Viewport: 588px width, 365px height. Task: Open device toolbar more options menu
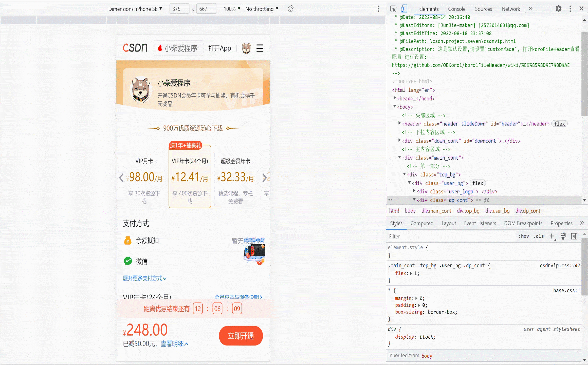click(378, 9)
